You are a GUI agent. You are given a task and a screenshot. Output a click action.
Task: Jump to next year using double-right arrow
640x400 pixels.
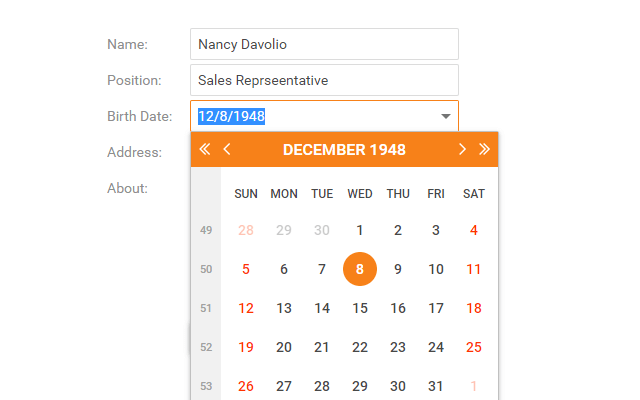pos(485,150)
